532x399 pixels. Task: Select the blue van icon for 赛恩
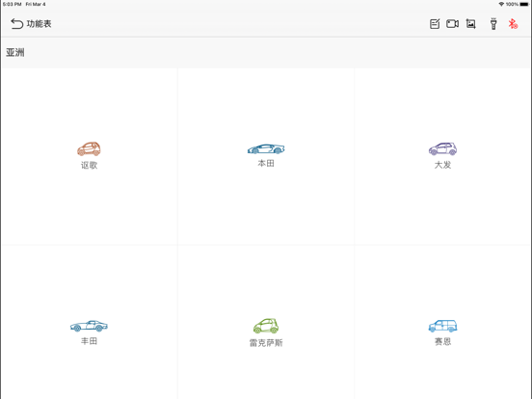442,326
